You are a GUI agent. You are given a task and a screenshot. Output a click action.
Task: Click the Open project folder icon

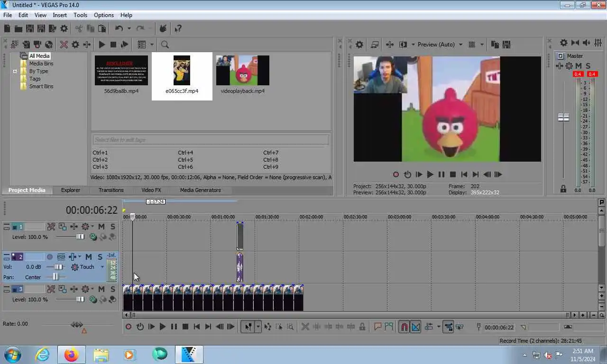pyautogui.click(x=18, y=28)
